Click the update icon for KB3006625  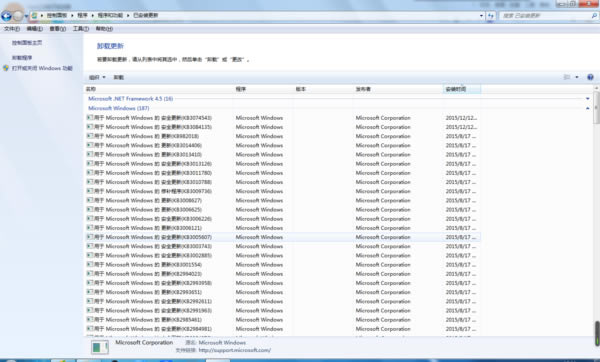[x=90, y=209]
